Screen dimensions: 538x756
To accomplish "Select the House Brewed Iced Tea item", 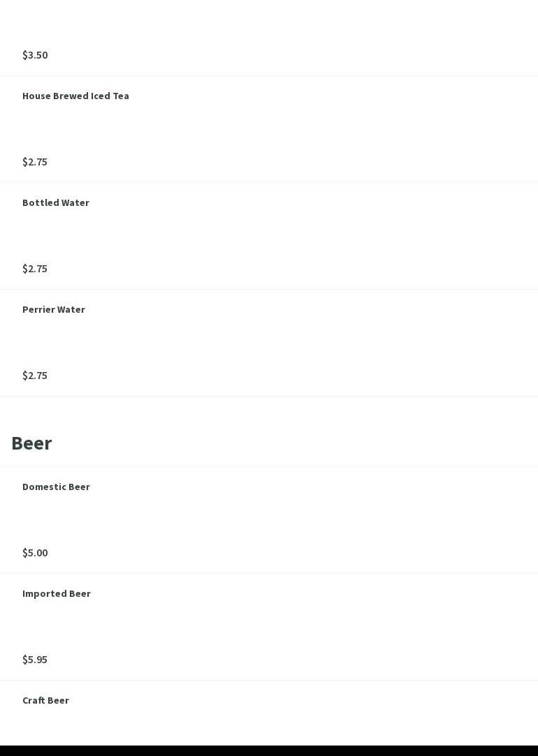I will coord(75,96).
